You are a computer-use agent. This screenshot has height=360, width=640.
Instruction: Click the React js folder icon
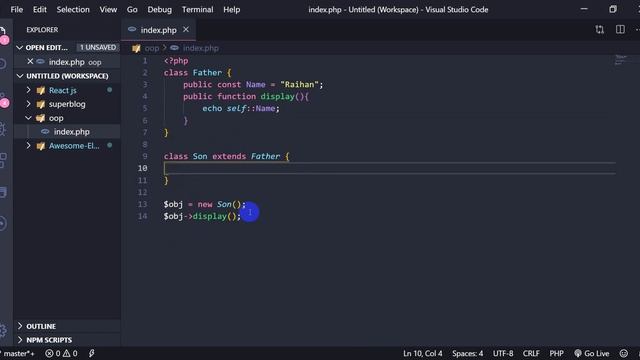tap(40, 91)
